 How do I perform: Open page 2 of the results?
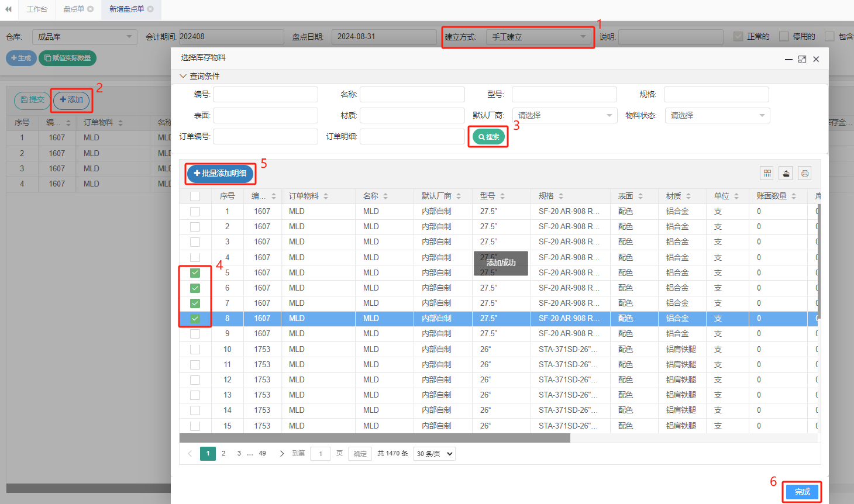223,454
